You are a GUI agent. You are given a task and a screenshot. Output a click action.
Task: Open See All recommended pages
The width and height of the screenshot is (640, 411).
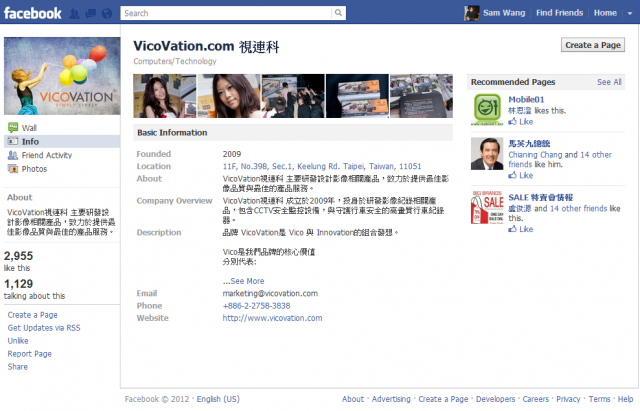(609, 82)
